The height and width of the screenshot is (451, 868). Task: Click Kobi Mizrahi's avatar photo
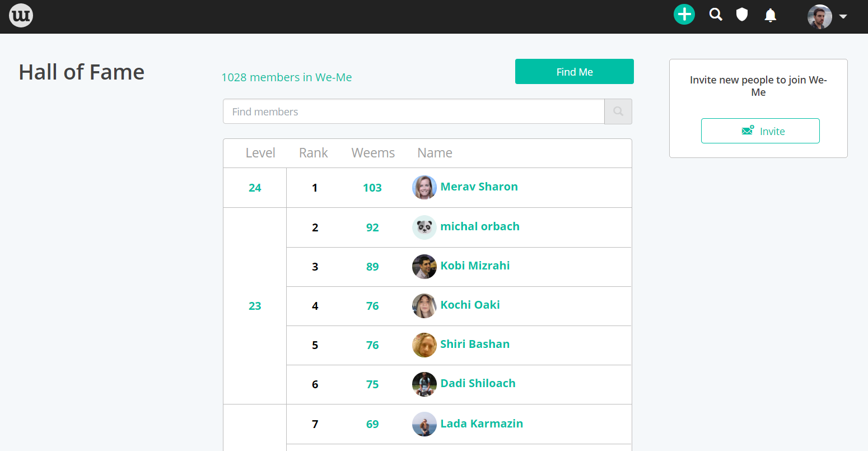click(424, 266)
